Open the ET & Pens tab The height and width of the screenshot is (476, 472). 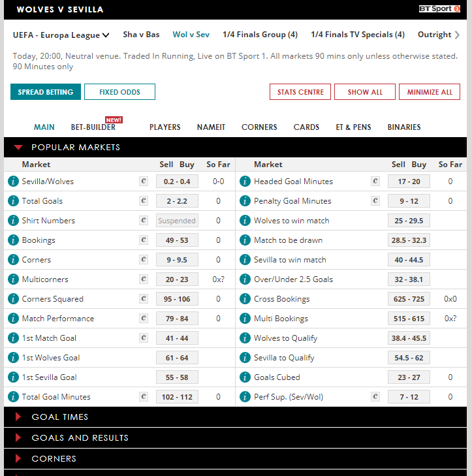[353, 127]
